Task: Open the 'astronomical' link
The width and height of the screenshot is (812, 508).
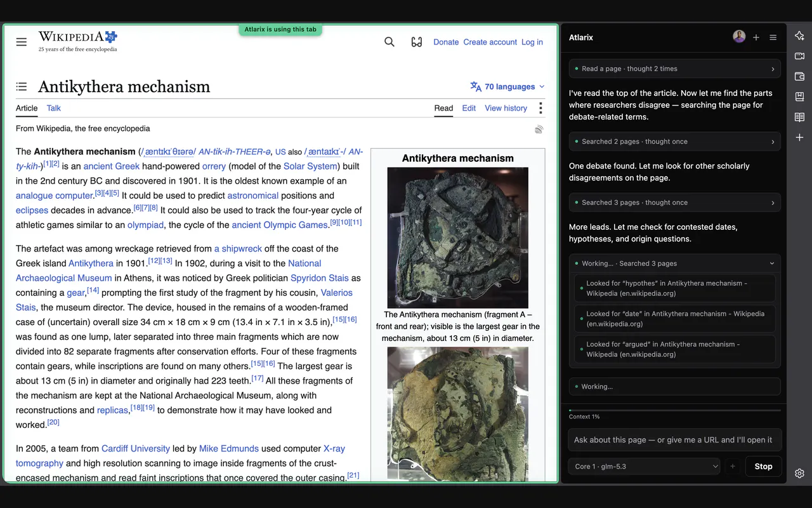Action: tap(253, 196)
